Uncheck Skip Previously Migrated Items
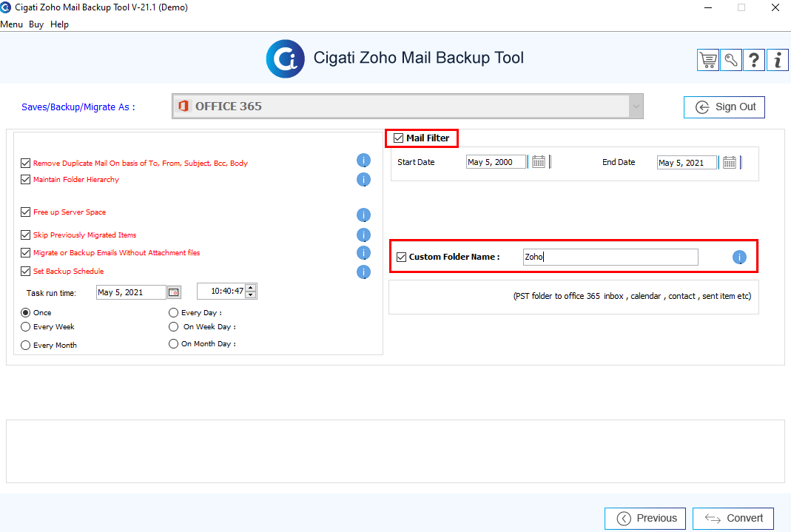 click(x=26, y=235)
